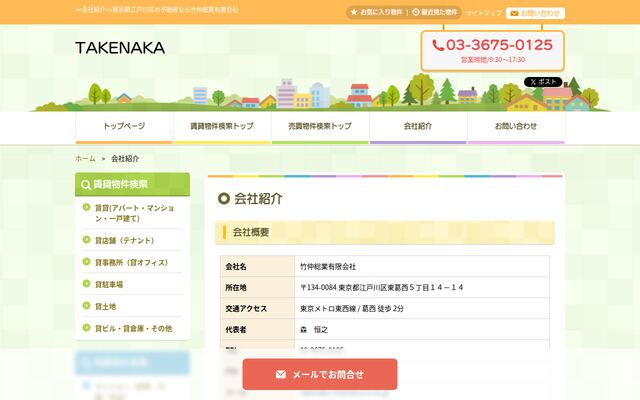This screenshot has height=400, width=640.
Task: Click the top-right お問い合わせ button
Action: click(536, 13)
